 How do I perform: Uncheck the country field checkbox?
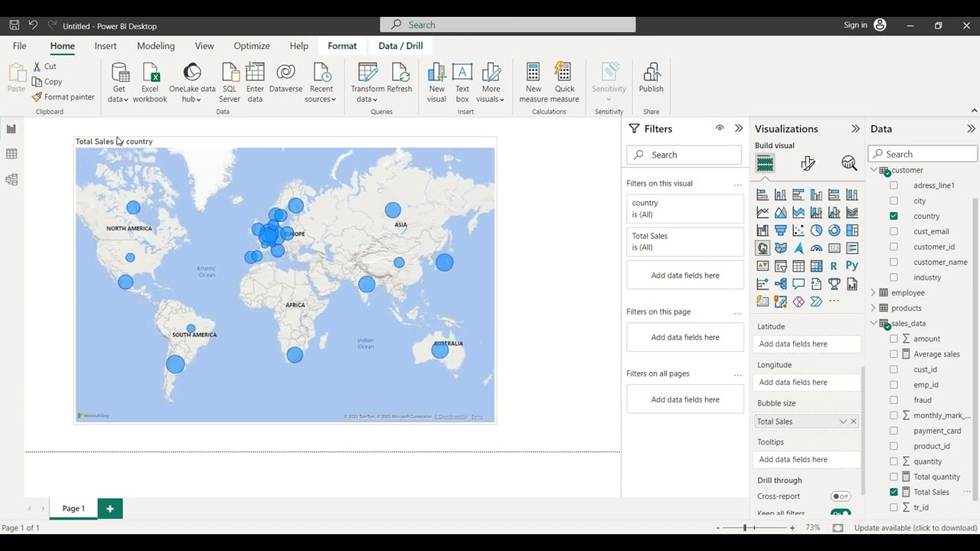point(893,216)
